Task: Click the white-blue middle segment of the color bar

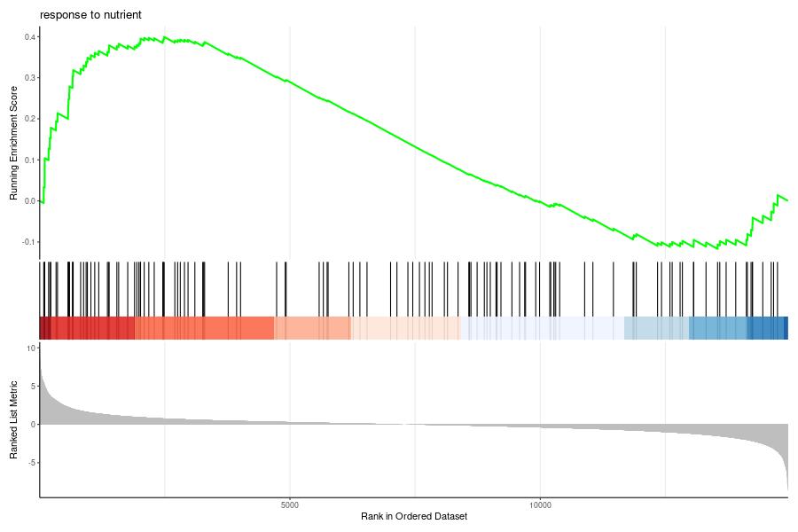Action: (542, 328)
